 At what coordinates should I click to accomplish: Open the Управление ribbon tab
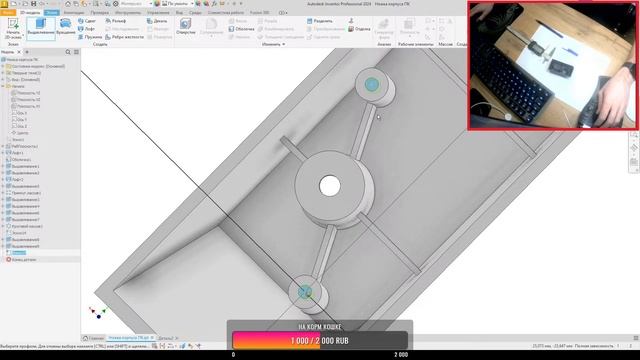tap(158, 13)
